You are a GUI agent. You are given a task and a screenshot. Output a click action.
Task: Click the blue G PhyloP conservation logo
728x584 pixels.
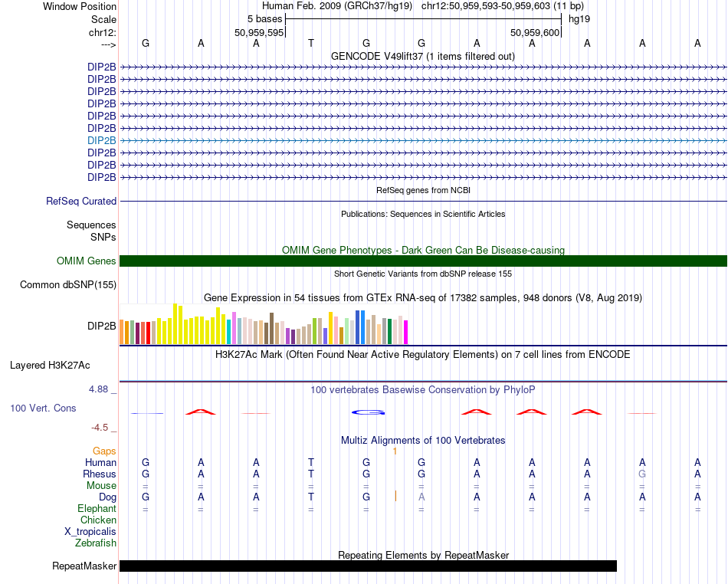[368, 412]
